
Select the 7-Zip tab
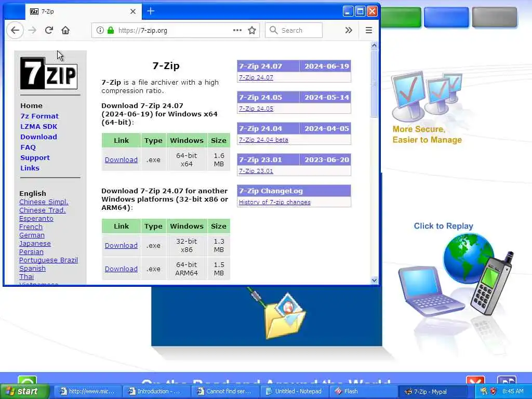click(83, 11)
